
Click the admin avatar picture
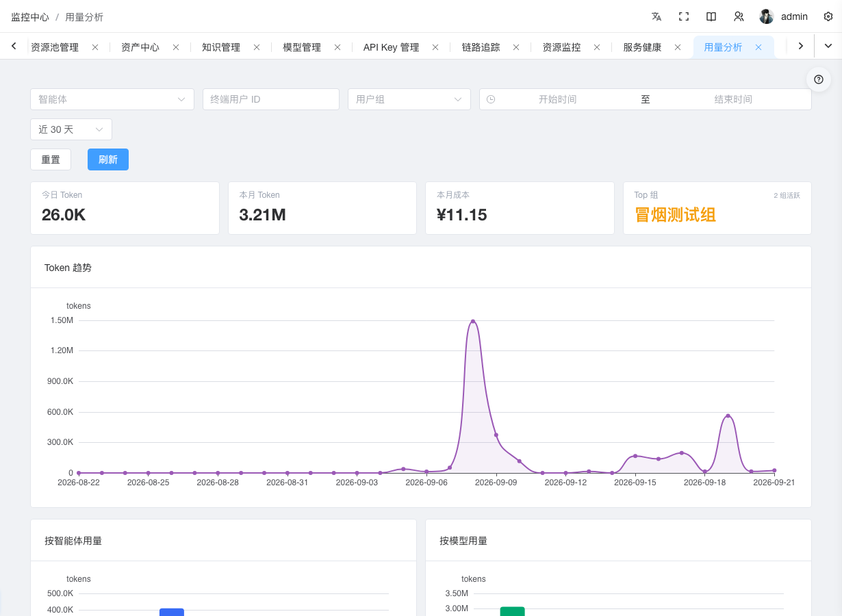coord(767,16)
